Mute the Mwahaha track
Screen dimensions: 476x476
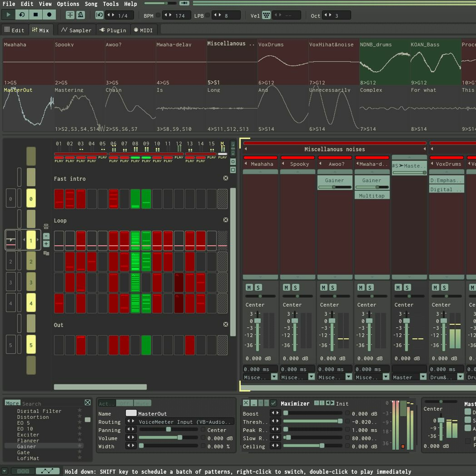pyautogui.click(x=249, y=288)
